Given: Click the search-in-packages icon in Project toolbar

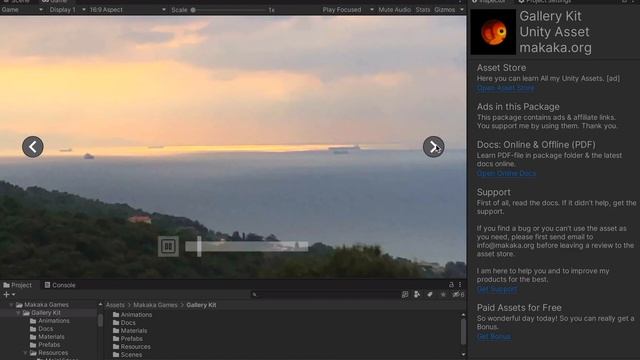Looking at the screenshot, I should (404, 294).
